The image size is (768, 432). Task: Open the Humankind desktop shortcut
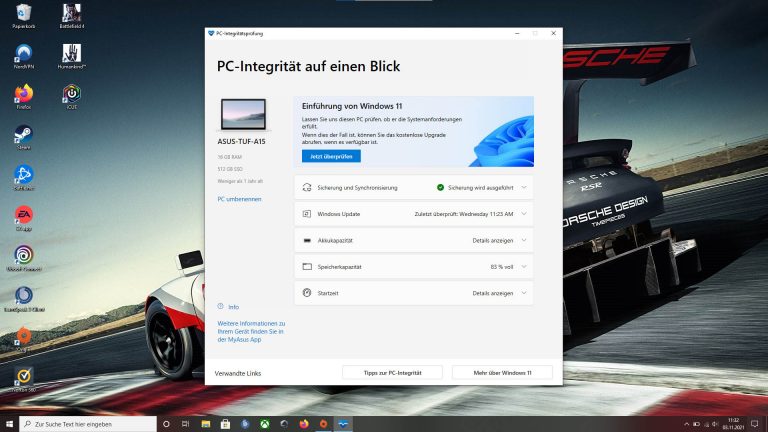coord(71,55)
